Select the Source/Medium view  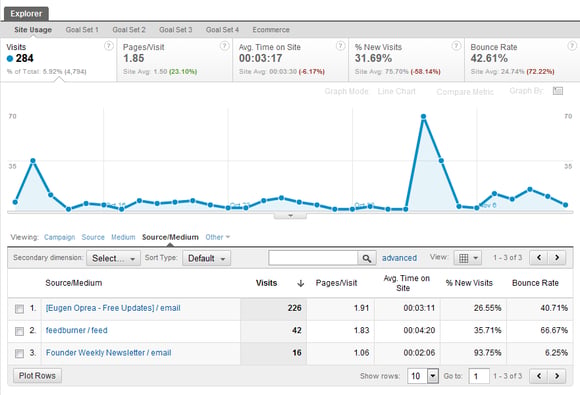(170, 237)
